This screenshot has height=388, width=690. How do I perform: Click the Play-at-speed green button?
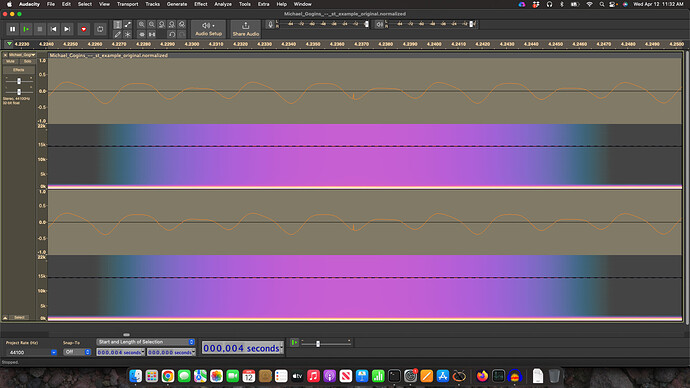(294, 343)
